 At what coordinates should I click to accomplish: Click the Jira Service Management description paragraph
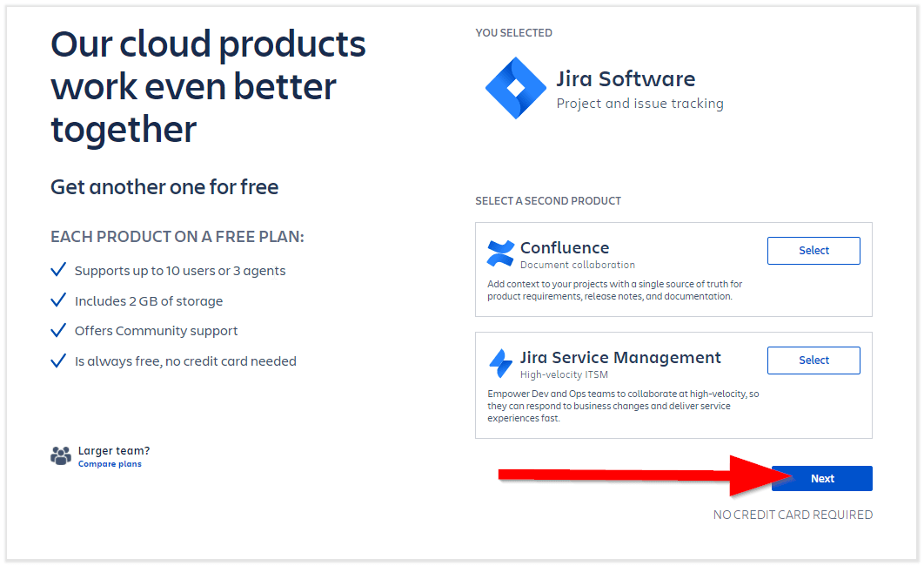623,407
